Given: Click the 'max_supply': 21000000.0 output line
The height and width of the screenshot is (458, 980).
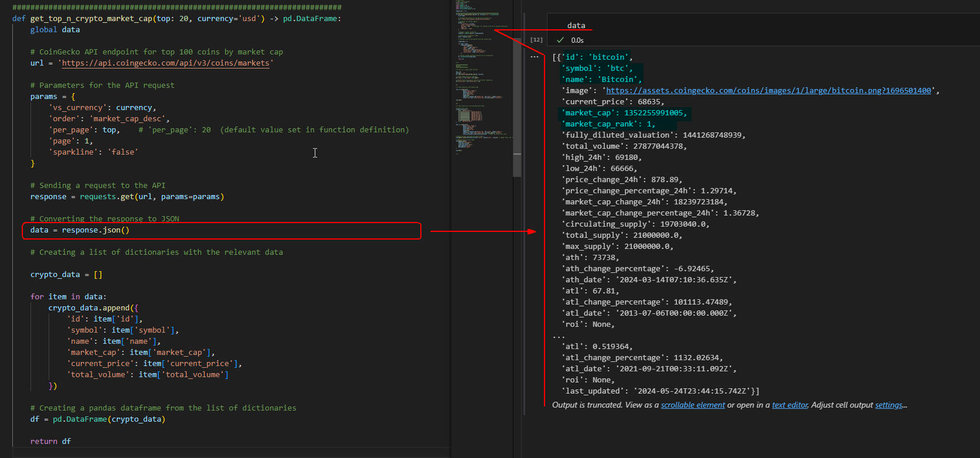Looking at the screenshot, I should click(x=617, y=247).
